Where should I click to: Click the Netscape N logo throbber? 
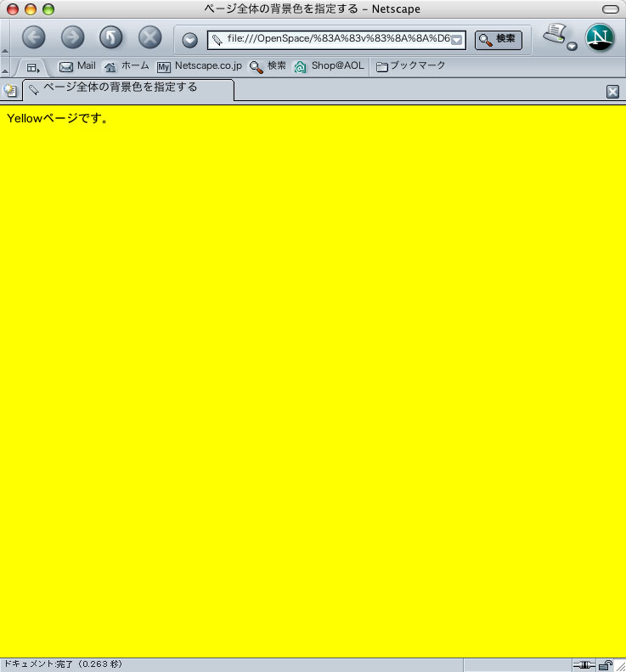(x=600, y=37)
